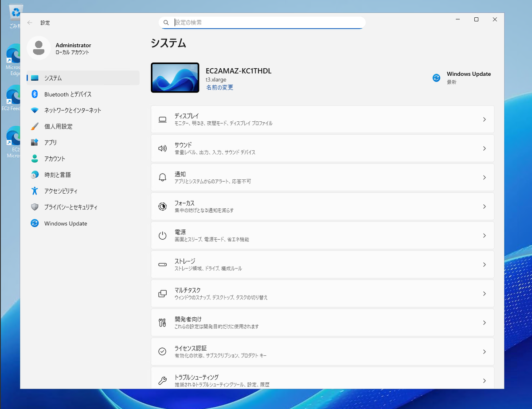Select ネットワークとインターネット in the sidebar
Image resolution: width=532 pixels, height=409 pixels.
point(83,110)
